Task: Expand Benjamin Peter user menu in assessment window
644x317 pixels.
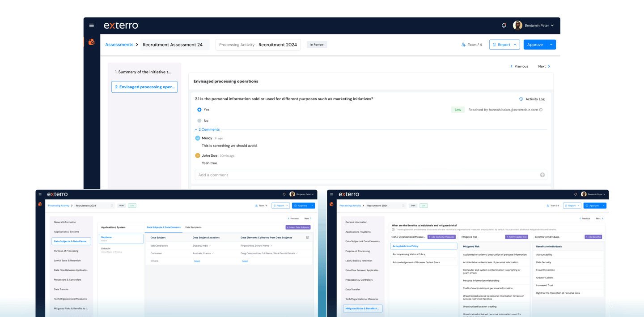Action: pyautogui.click(x=552, y=26)
